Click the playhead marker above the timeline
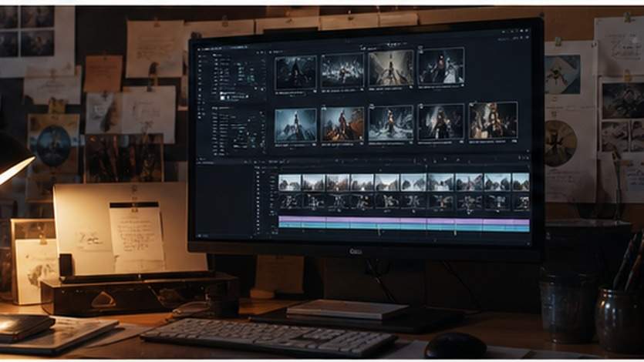The height and width of the screenshot is (362, 644). click(x=427, y=166)
